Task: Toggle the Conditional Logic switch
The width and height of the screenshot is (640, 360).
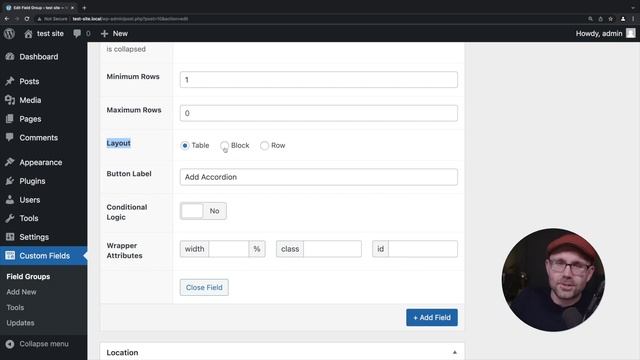Action: pyautogui.click(x=203, y=211)
